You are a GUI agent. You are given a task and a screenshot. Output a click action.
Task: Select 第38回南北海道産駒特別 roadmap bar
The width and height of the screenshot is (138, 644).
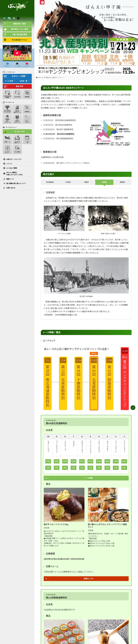click(x=48, y=383)
